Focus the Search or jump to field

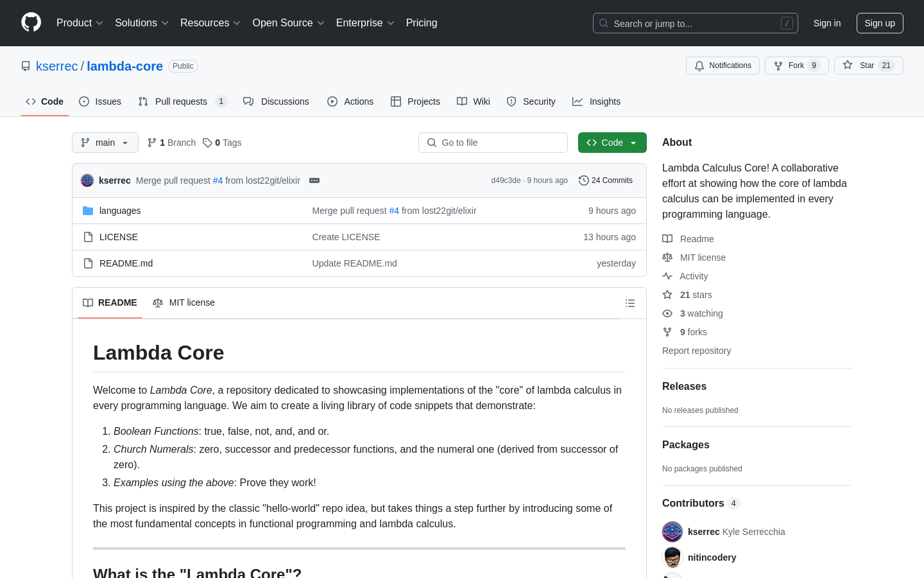[696, 23]
